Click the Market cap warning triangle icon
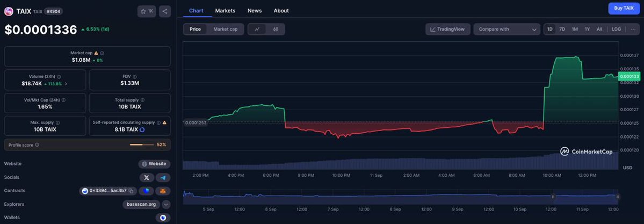The width and height of the screenshot is (644, 224). (x=96, y=53)
